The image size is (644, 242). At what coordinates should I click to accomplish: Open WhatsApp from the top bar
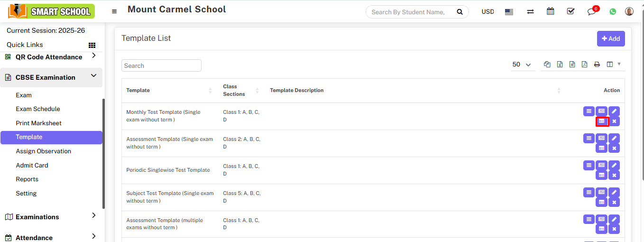(x=613, y=12)
